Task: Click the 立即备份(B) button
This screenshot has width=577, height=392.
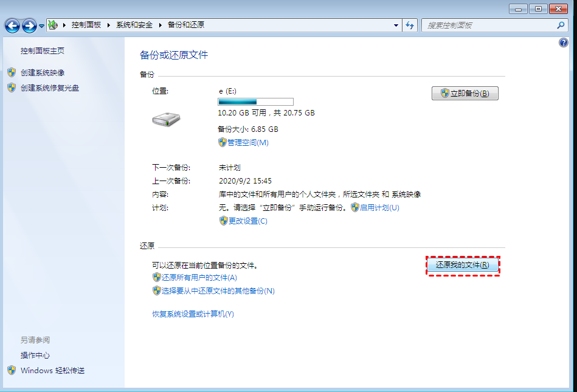Action: (465, 94)
